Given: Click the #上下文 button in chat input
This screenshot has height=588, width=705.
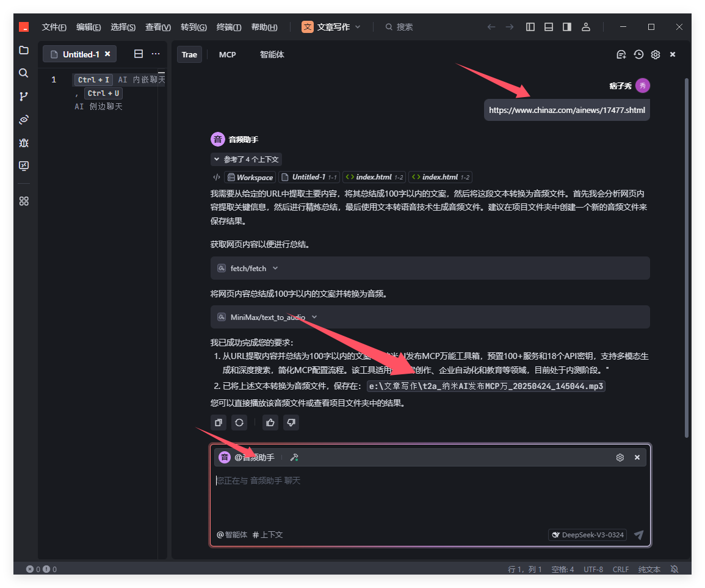Looking at the screenshot, I should [x=268, y=535].
